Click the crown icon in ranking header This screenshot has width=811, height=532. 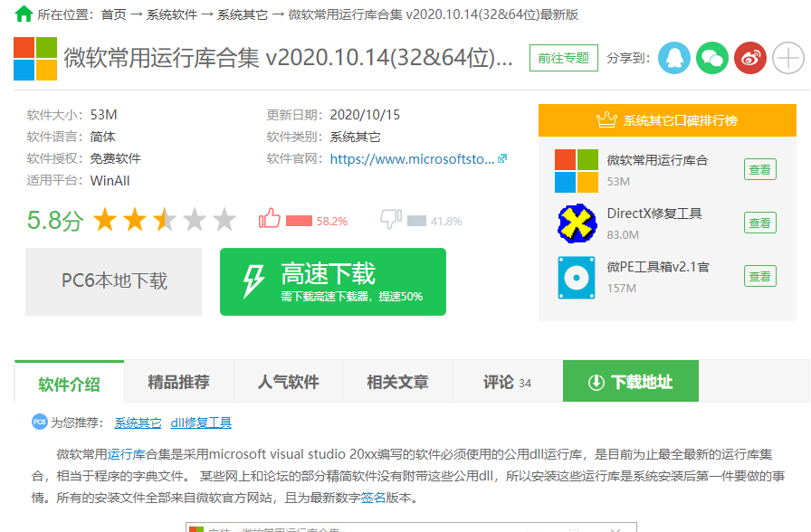click(x=606, y=120)
